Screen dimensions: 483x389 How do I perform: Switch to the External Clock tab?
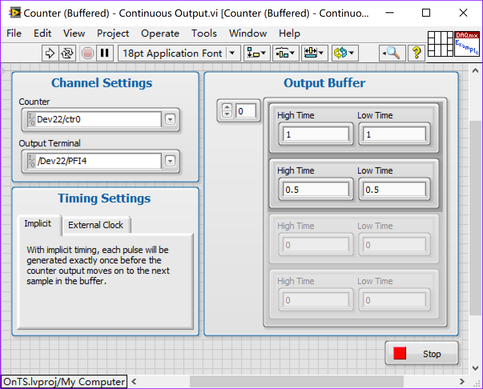[96, 225]
